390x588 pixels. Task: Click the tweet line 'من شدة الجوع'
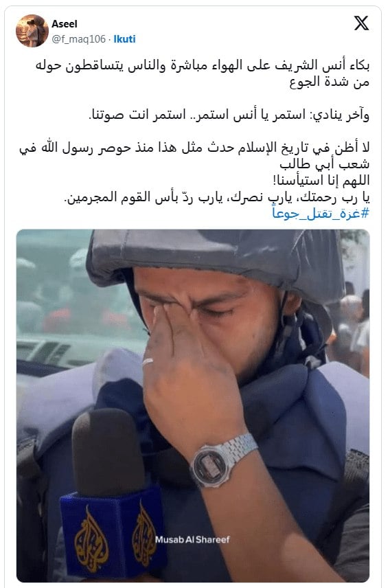tap(330, 82)
